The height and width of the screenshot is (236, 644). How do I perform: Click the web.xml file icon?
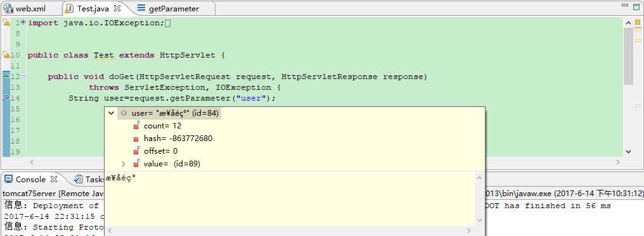pos(8,8)
